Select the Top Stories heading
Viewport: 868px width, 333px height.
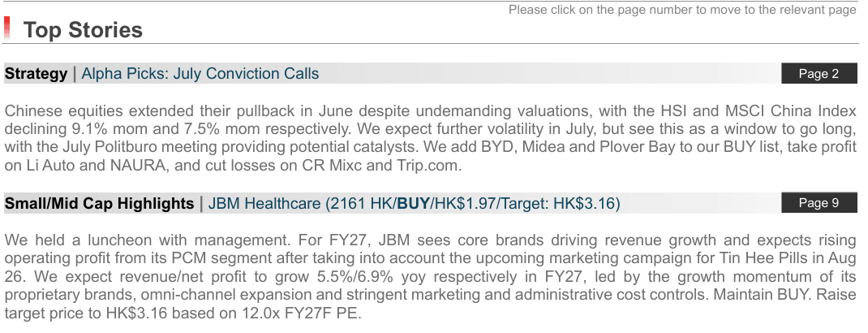pyautogui.click(x=83, y=30)
